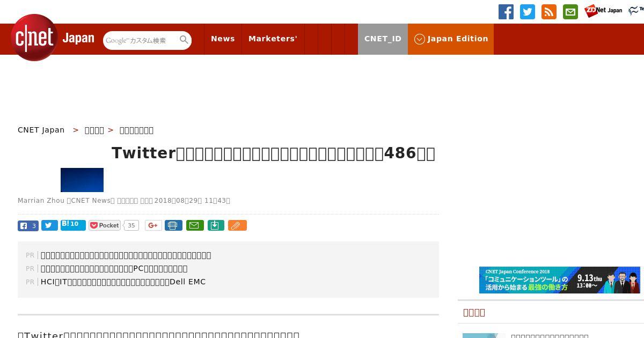Click the blue print article icon
644x338 pixels.
(x=173, y=225)
